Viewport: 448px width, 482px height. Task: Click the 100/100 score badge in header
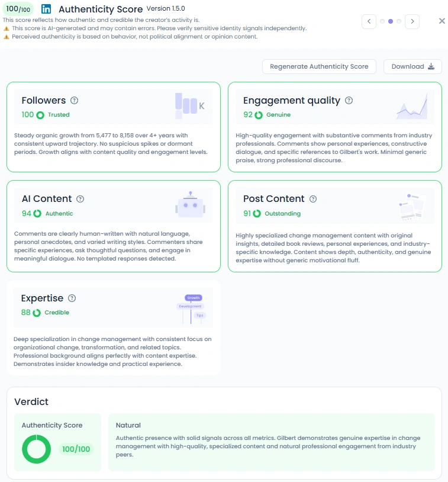(18, 9)
